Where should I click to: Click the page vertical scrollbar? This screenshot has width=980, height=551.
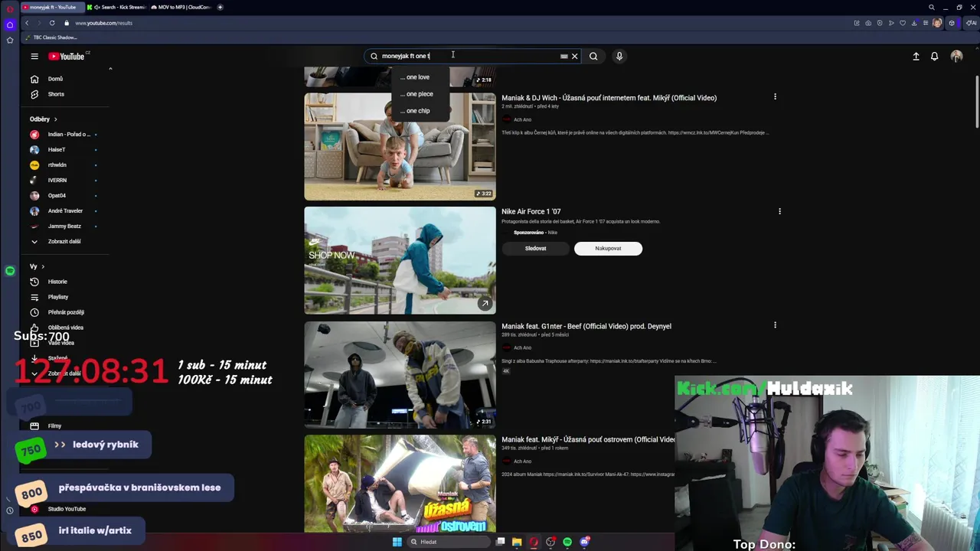pyautogui.click(x=976, y=103)
